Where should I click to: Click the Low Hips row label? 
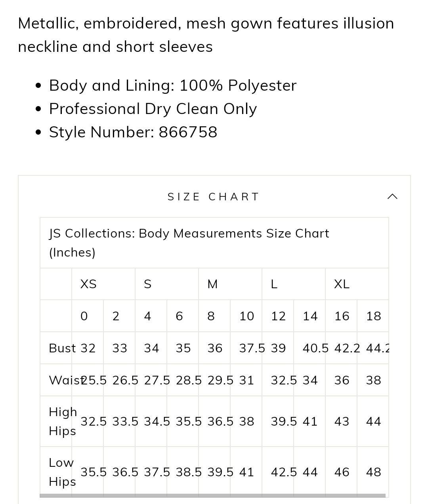[62, 472]
